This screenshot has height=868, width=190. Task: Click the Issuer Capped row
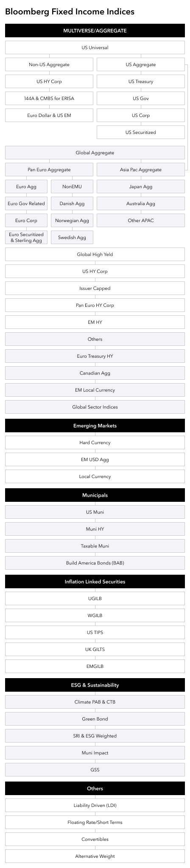coord(95,288)
